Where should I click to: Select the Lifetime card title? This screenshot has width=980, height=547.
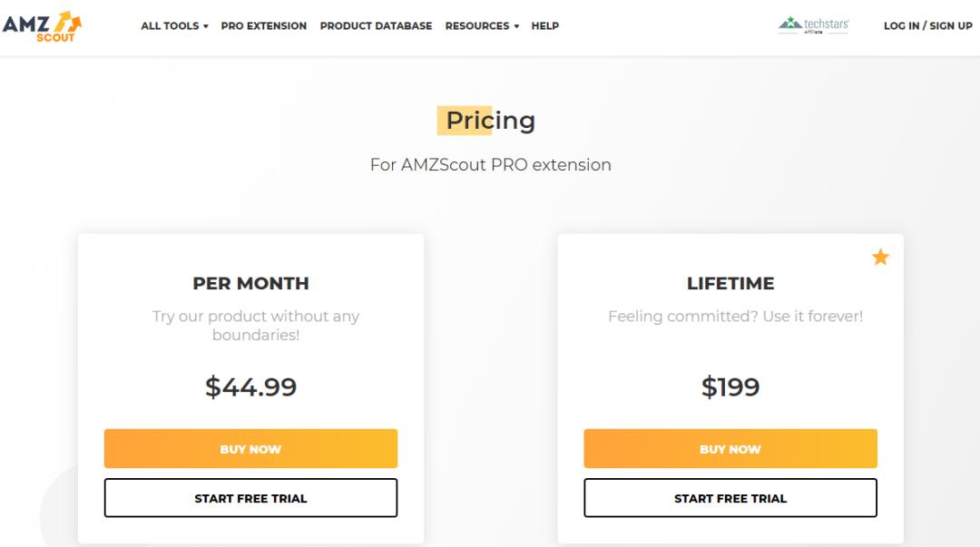point(730,283)
